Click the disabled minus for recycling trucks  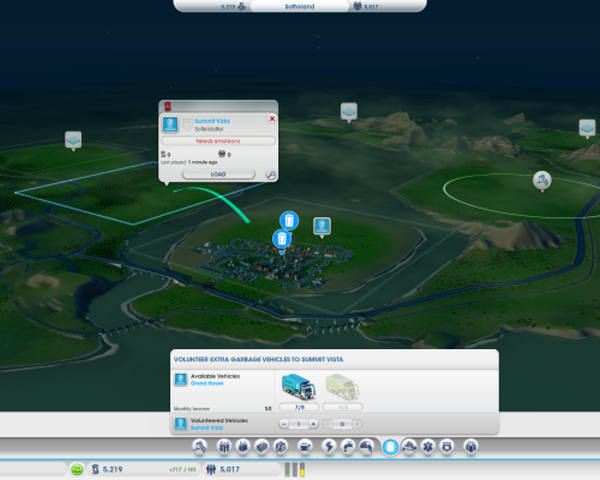pos(328,424)
